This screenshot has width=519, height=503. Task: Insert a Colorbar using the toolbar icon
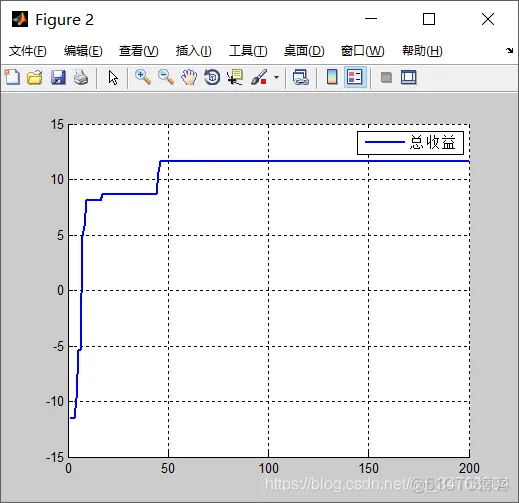tap(332, 77)
